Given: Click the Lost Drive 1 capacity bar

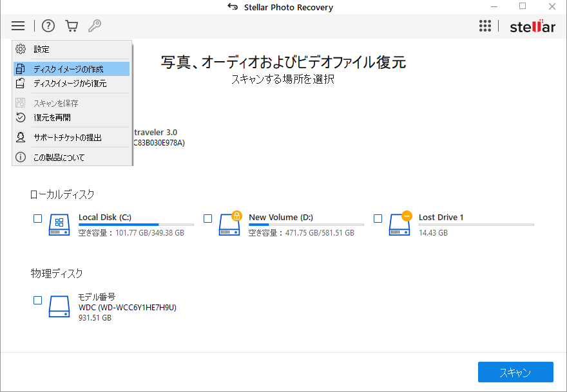Looking at the screenshot, I should 476,225.
